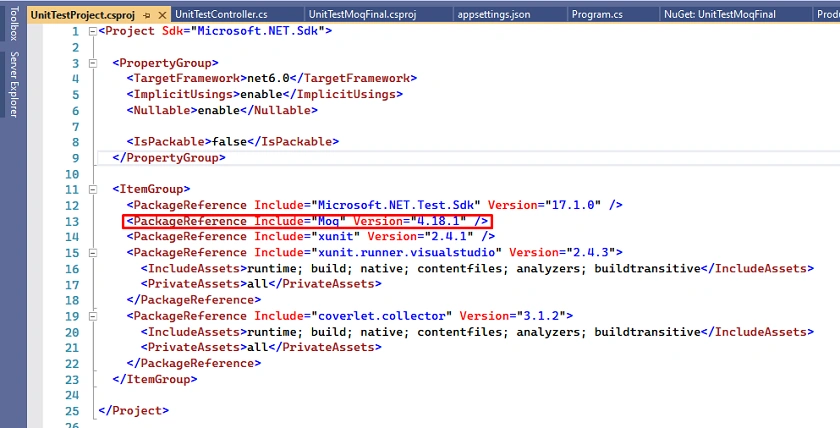
Task: Click line number 13 in the gutter
Action: [x=72, y=221]
